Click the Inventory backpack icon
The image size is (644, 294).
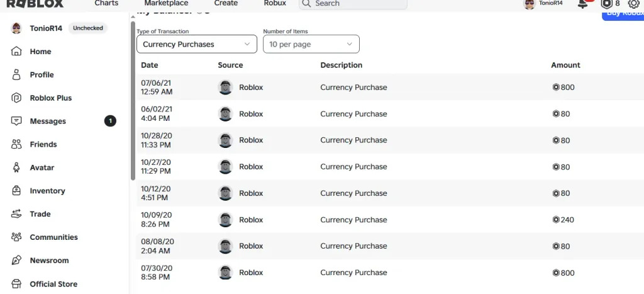pyautogui.click(x=16, y=191)
